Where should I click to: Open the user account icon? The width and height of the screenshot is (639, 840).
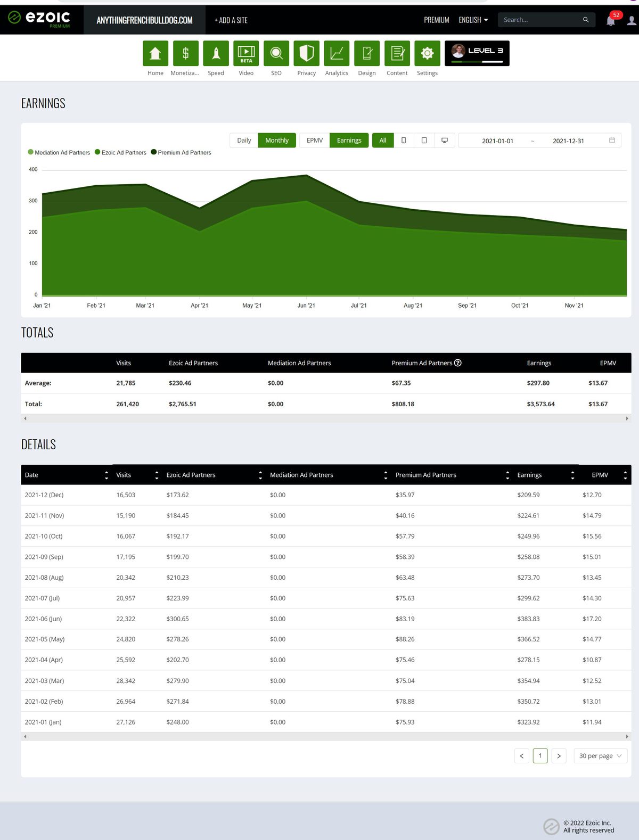[x=632, y=20]
